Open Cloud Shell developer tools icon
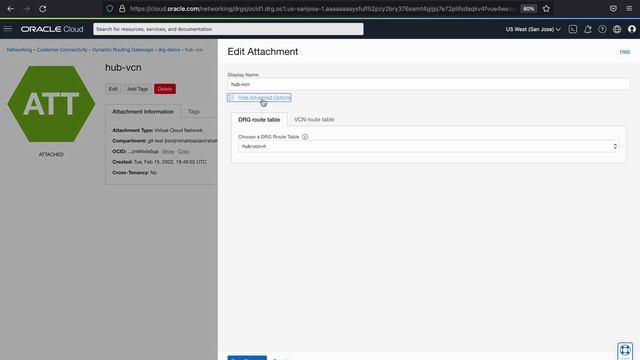This screenshot has height=360, width=640. (573, 29)
